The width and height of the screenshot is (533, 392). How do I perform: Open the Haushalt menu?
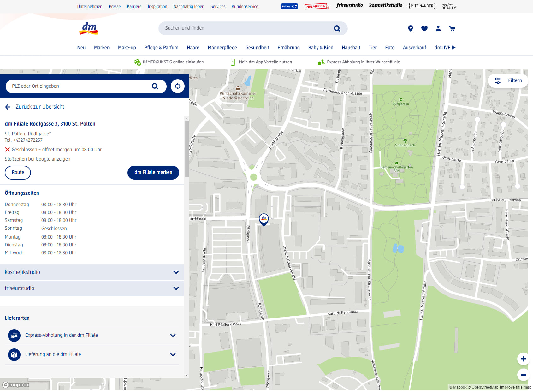(x=351, y=48)
